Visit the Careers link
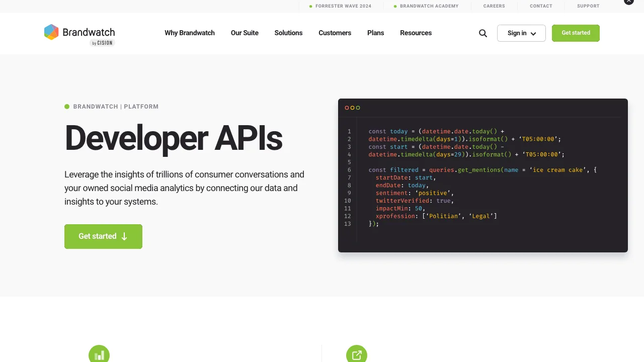The width and height of the screenshot is (644, 362). click(x=494, y=6)
